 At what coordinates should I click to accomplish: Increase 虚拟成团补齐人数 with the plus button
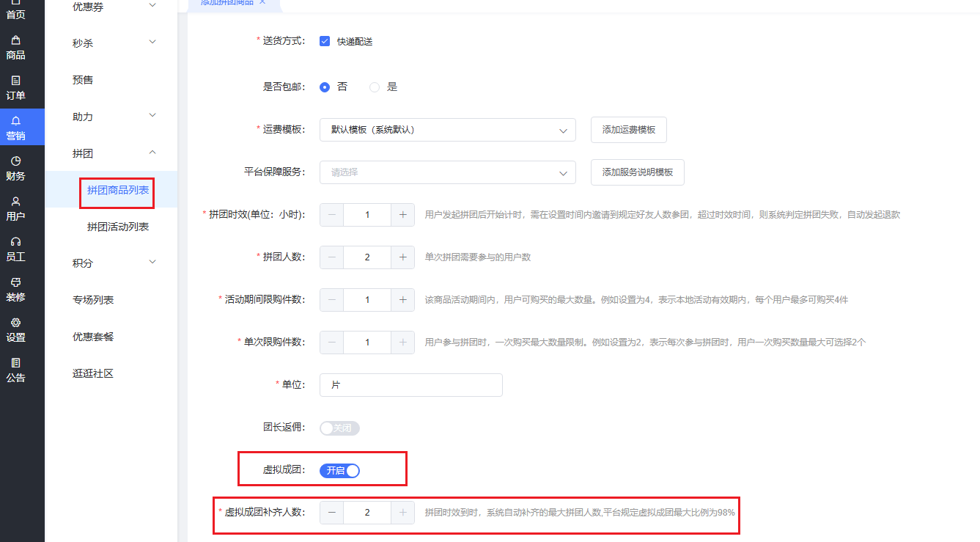[402, 513]
